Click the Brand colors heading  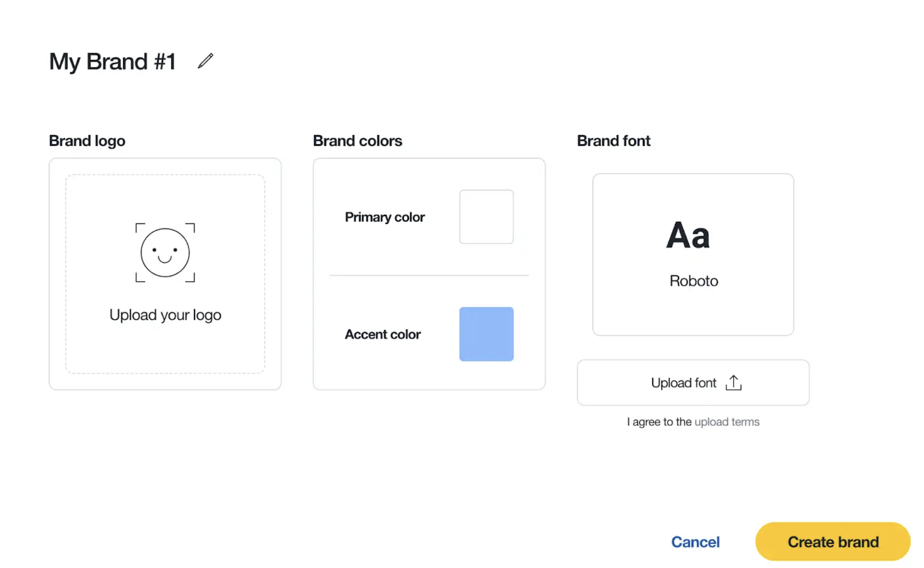click(357, 141)
